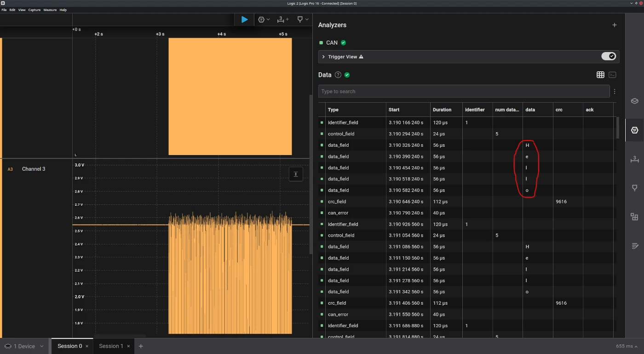Open the Analyzers sidebar panel icon

pyautogui.click(x=634, y=130)
